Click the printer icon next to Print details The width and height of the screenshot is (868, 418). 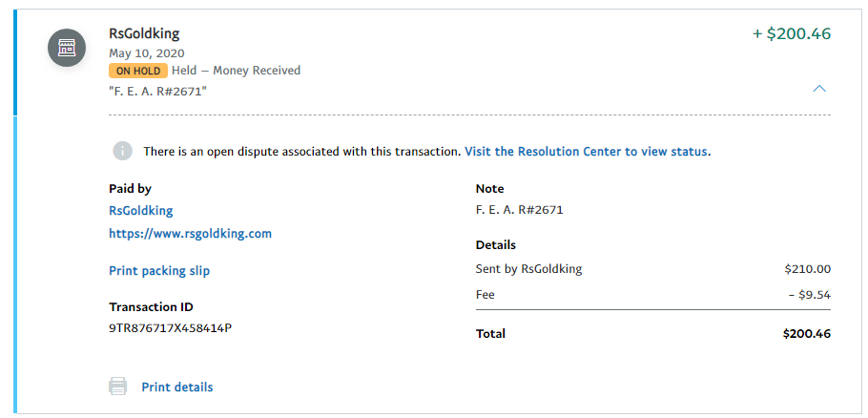click(x=117, y=387)
